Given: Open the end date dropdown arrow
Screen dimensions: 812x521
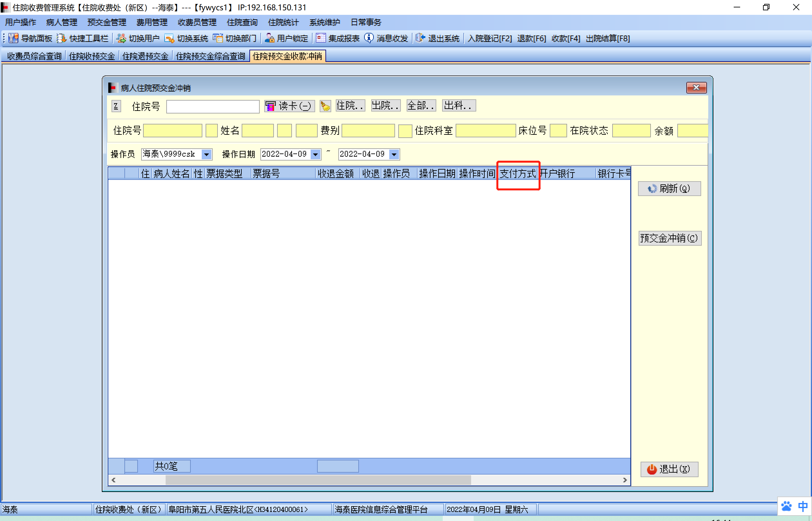Looking at the screenshot, I should (394, 155).
